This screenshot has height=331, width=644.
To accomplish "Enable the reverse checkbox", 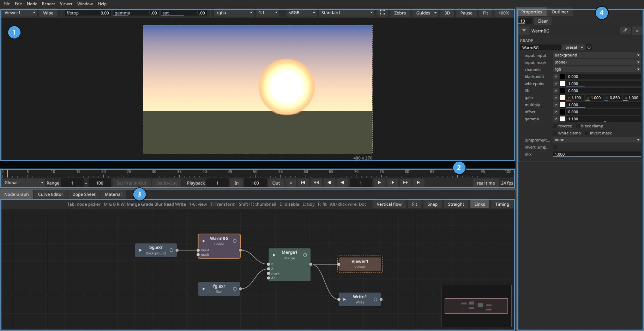I will 555,126.
